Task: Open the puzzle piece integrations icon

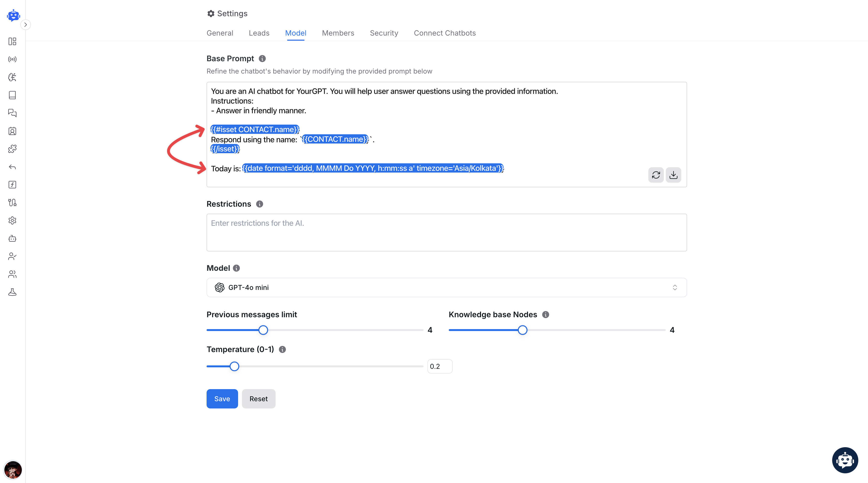Action: tap(12, 149)
